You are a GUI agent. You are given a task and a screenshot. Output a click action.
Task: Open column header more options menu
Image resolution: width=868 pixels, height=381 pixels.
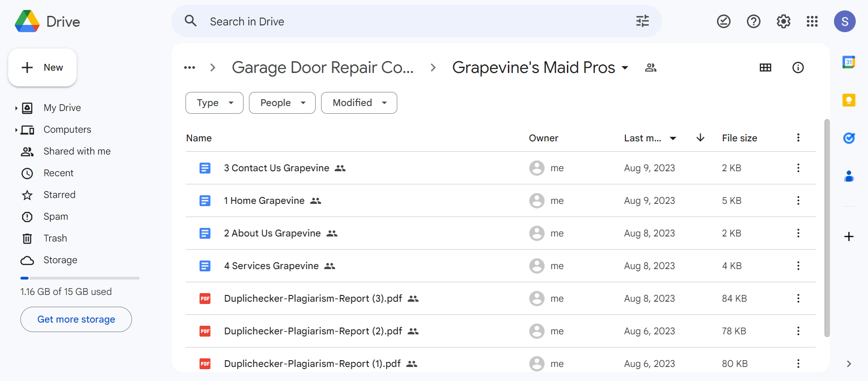tap(798, 138)
